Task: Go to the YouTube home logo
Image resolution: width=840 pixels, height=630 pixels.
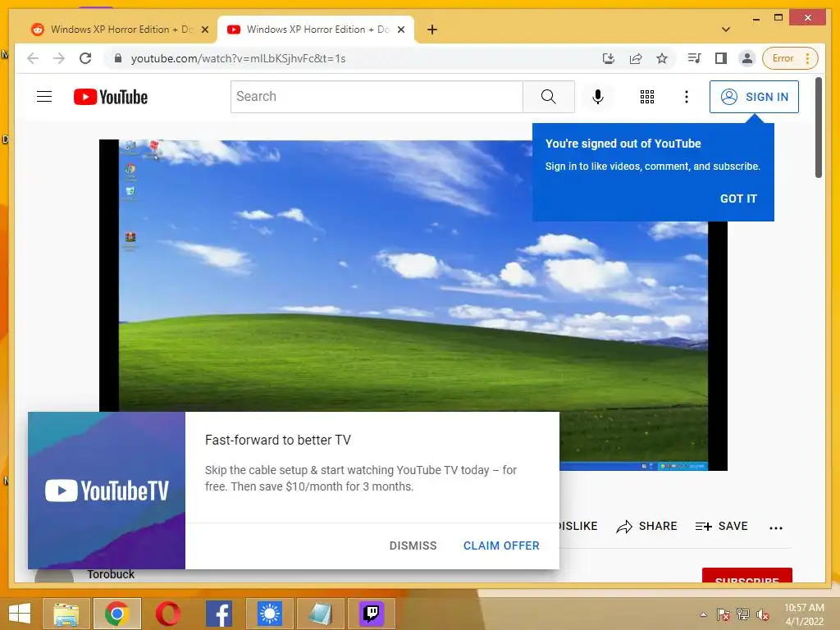Action: pos(111,97)
